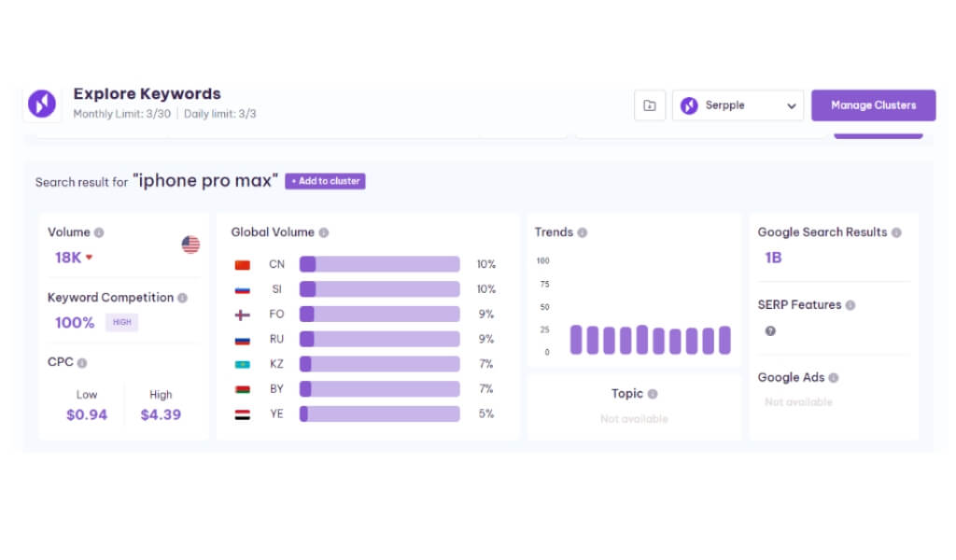This screenshot has height=560, width=956.
Task: Click the question mark icon under SERP Features
Action: 770,331
